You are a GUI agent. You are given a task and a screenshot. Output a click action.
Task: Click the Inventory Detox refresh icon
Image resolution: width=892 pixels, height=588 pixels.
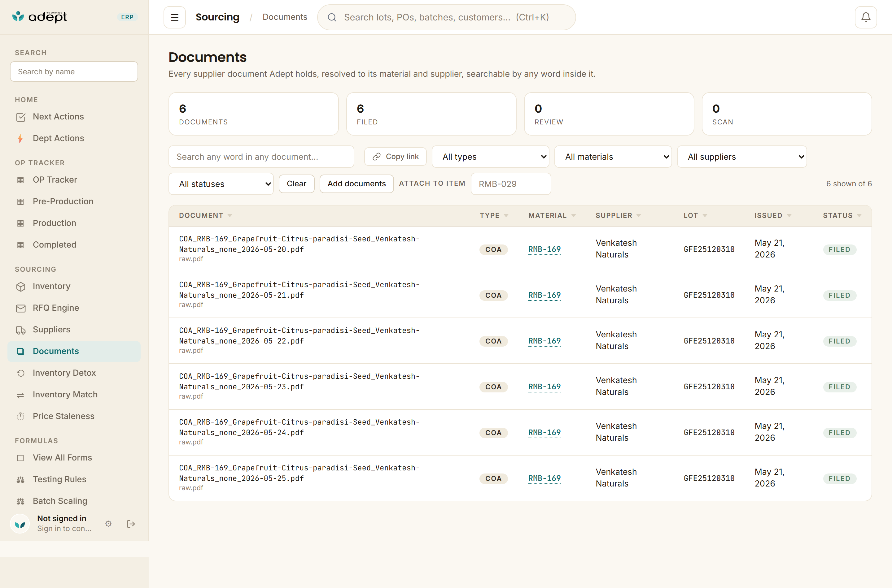point(21,373)
